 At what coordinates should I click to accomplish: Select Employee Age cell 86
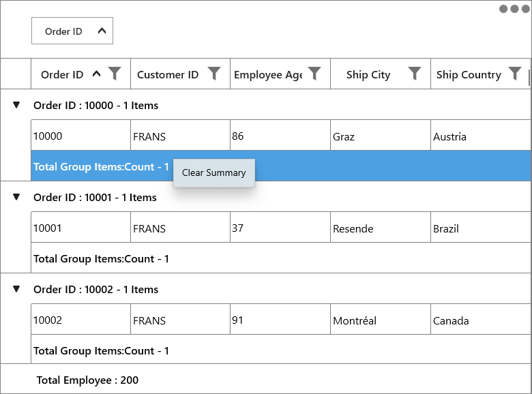280,135
